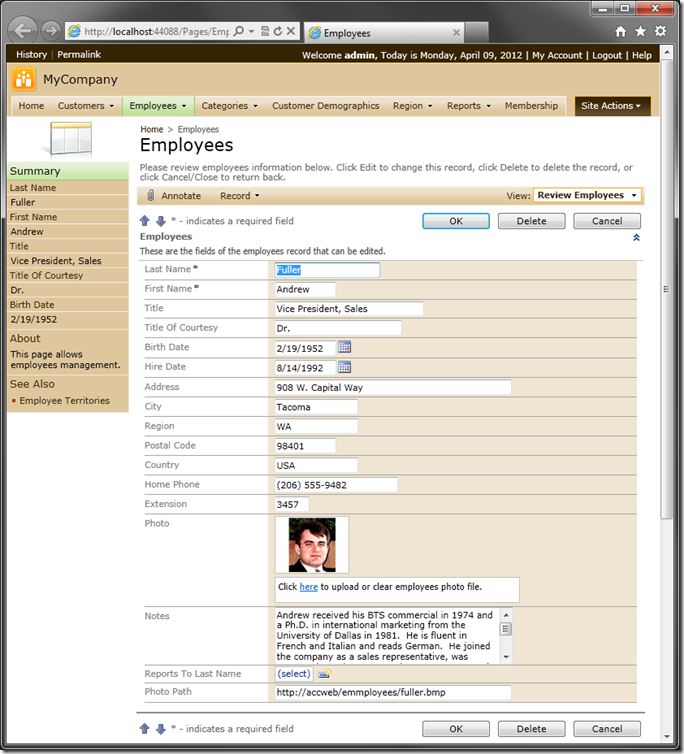Click the top Cancel button
This screenshot has width=684, height=754.
[607, 221]
